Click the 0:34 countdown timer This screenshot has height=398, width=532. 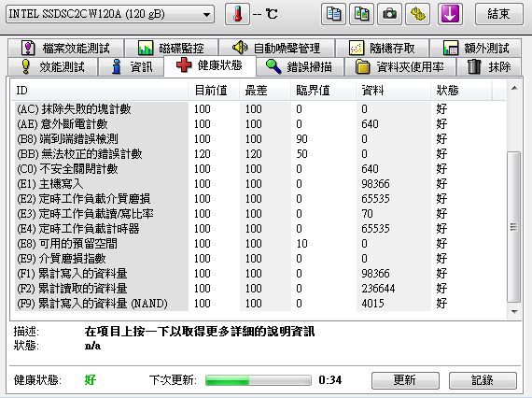click(x=330, y=380)
